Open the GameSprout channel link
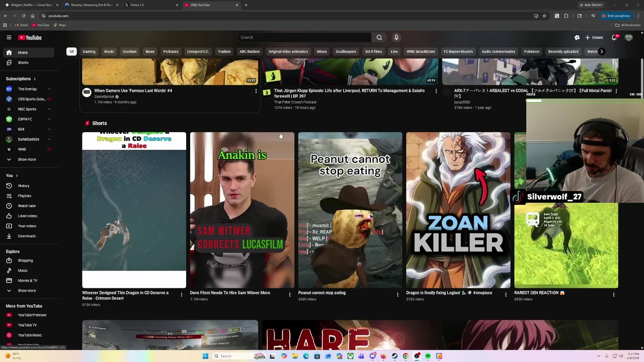Screen dimensions: 644x362 tap(104, 97)
